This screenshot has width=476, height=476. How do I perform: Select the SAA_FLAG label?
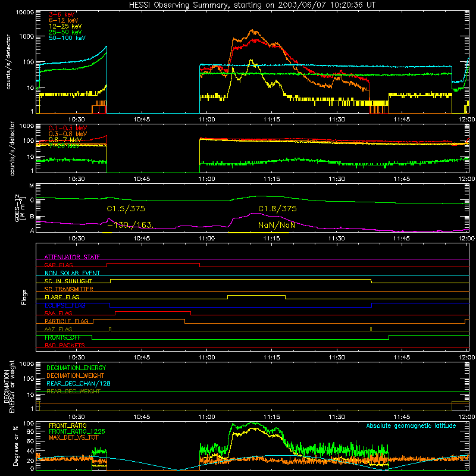(58, 313)
